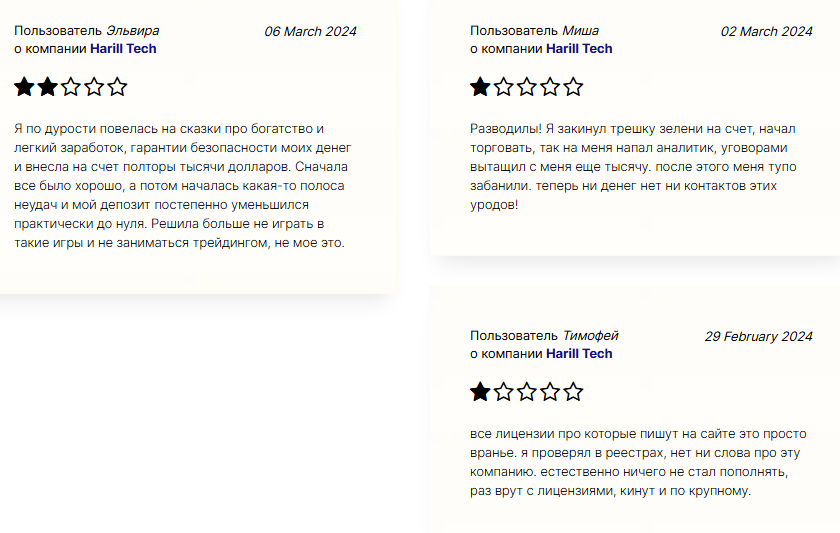Click the username Миша

click(581, 31)
